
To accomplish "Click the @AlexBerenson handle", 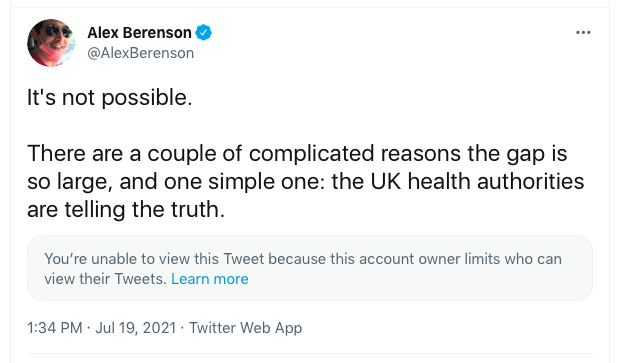I will pyautogui.click(x=140, y=53).
